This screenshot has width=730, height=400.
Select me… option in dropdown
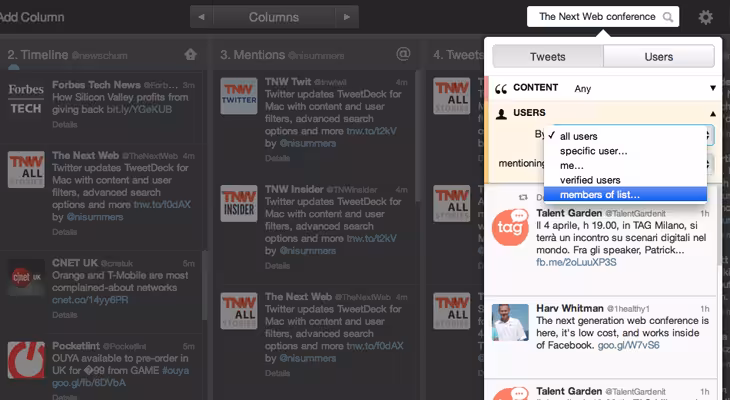[x=625, y=165]
